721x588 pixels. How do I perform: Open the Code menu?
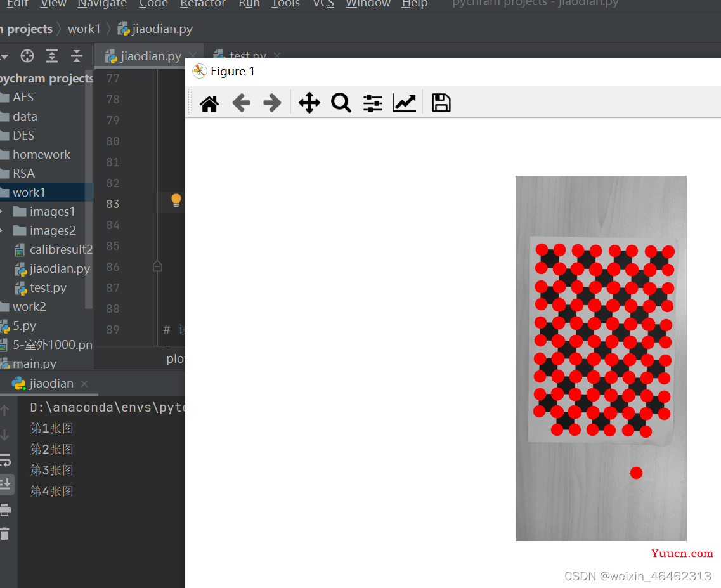click(153, 3)
